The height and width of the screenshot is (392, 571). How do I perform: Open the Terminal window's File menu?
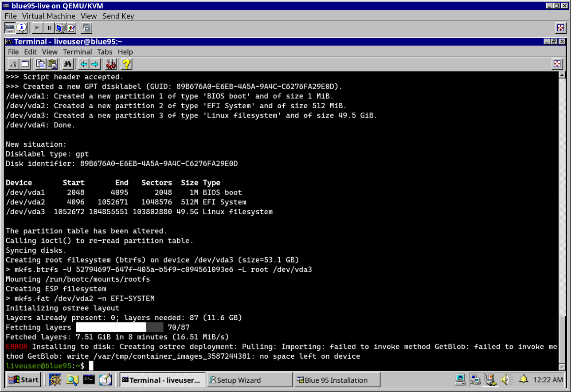(13, 52)
